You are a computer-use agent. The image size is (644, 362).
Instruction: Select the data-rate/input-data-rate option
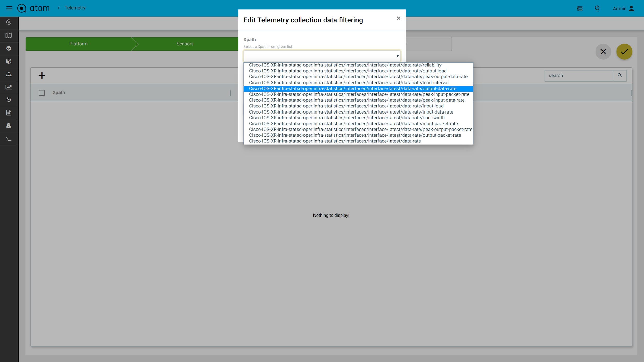pyautogui.click(x=358, y=112)
